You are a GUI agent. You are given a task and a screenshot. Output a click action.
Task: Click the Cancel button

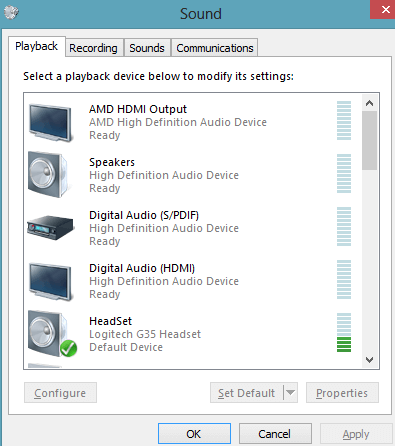(x=275, y=434)
